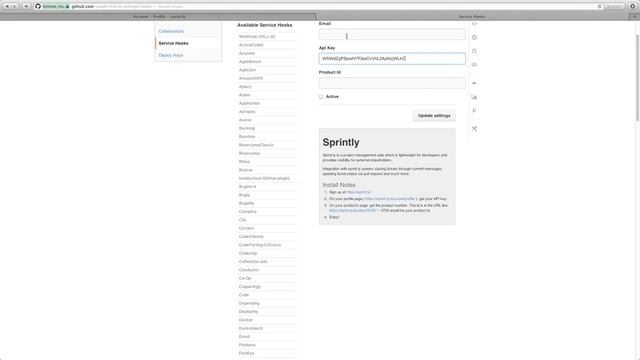Click the github.com address field
The image size is (640, 360).
tap(318, 7)
